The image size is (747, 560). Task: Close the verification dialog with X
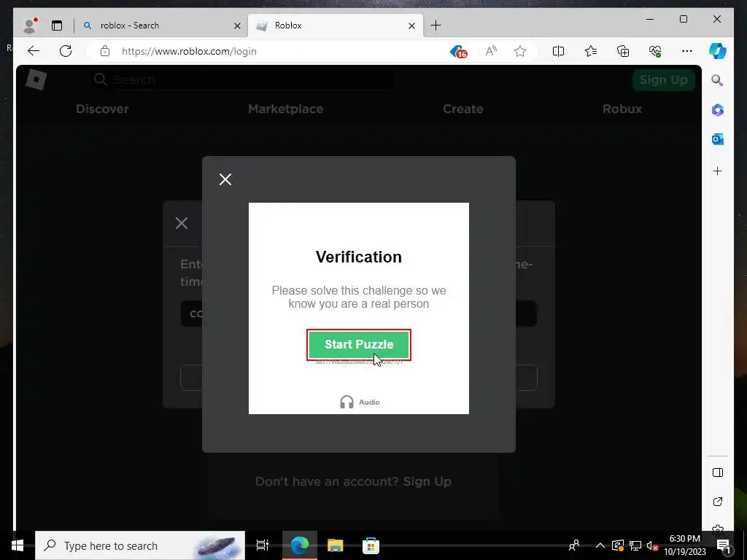pyautogui.click(x=225, y=179)
